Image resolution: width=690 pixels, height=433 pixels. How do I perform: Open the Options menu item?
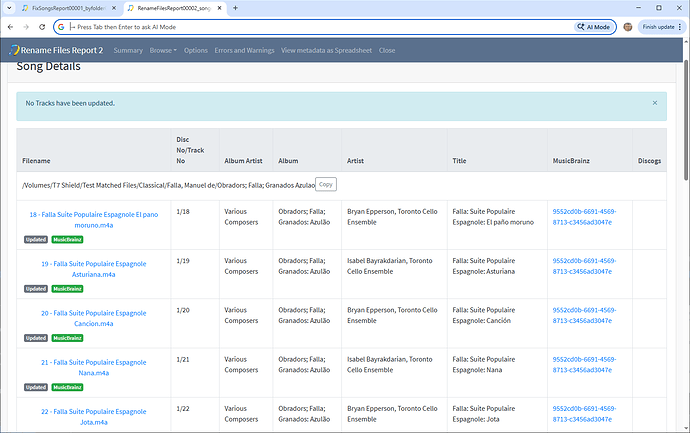click(196, 50)
